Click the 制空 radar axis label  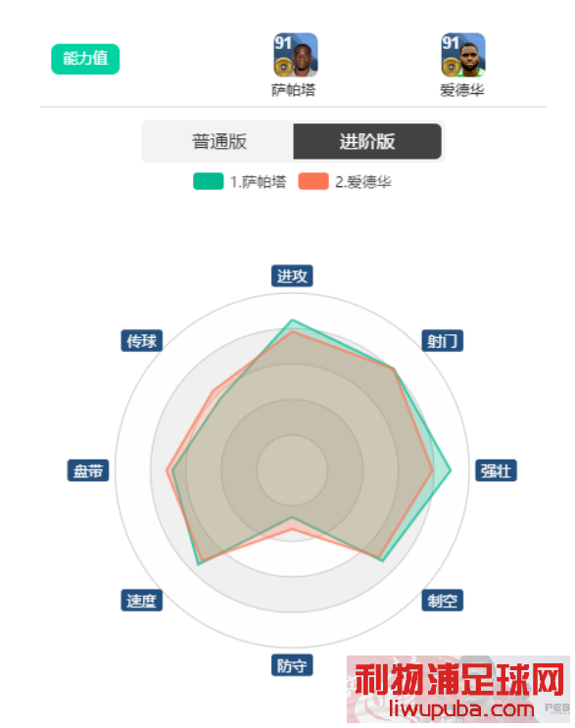point(443,601)
